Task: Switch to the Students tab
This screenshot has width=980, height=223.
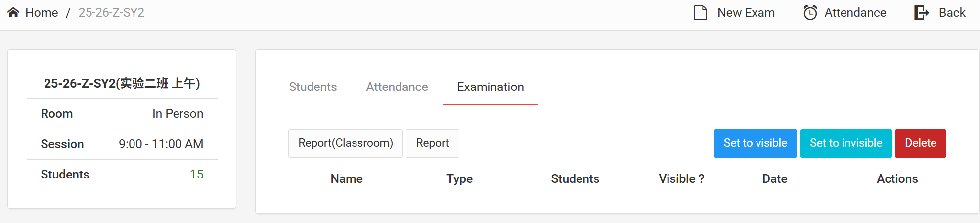Action: tap(312, 87)
